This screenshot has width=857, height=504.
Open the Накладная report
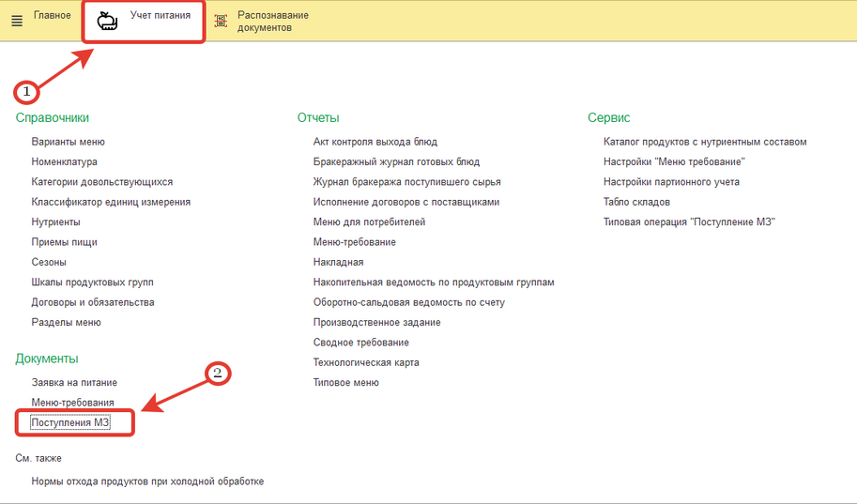[x=338, y=262]
